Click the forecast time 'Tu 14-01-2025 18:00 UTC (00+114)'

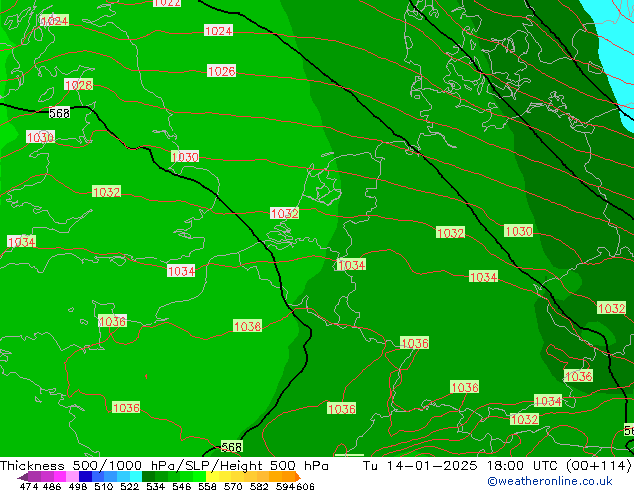click(x=497, y=466)
